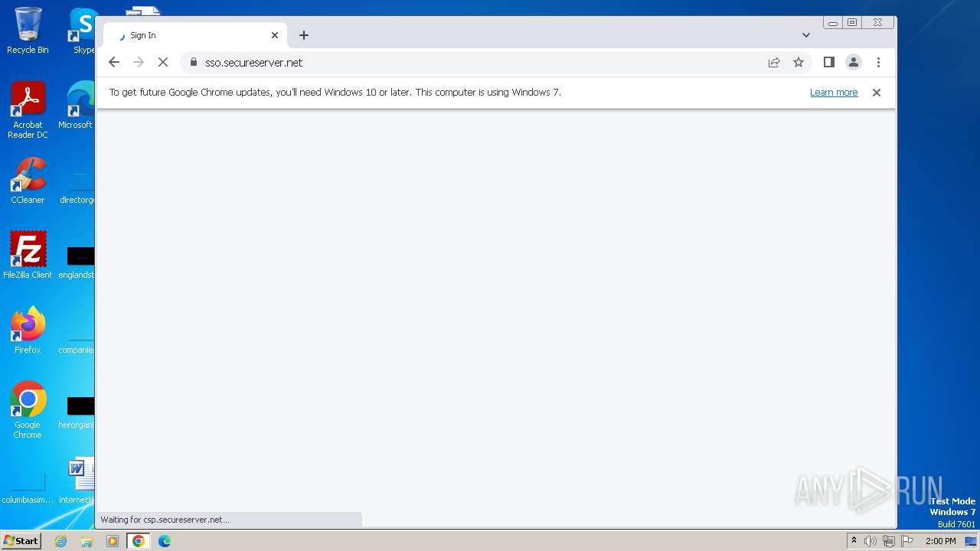980x551 pixels.
Task: Launch CCleaner from desktop
Action: click(x=28, y=181)
